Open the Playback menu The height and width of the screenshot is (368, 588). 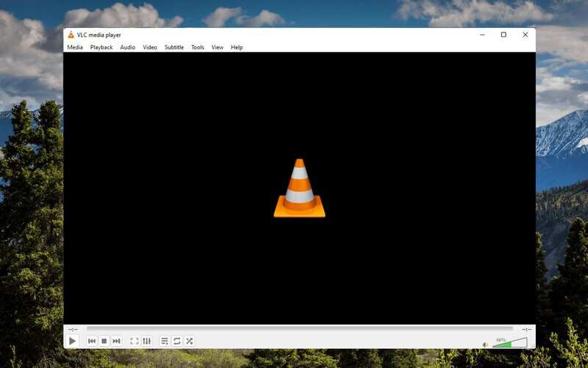pyautogui.click(x=101, y=47)
